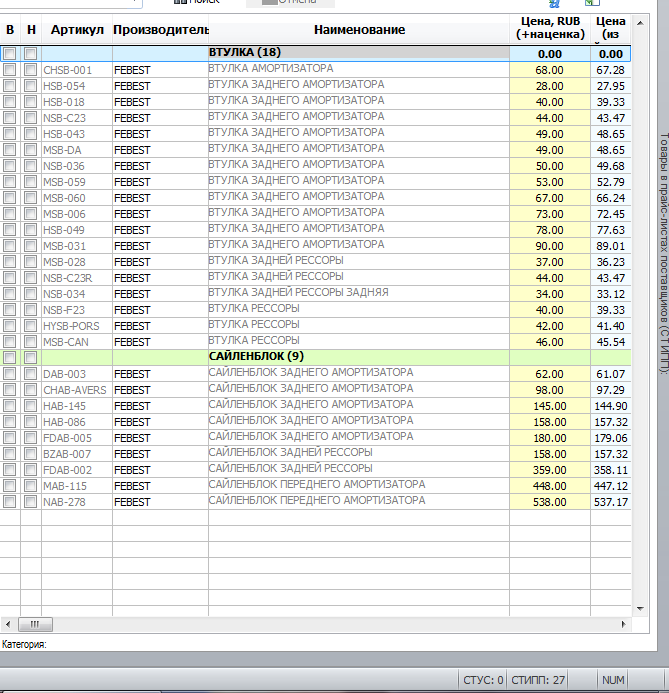The height and width of the screenshot is (693, 669).
Task: Select article MSB-CAN
Action: pos(65,342)
